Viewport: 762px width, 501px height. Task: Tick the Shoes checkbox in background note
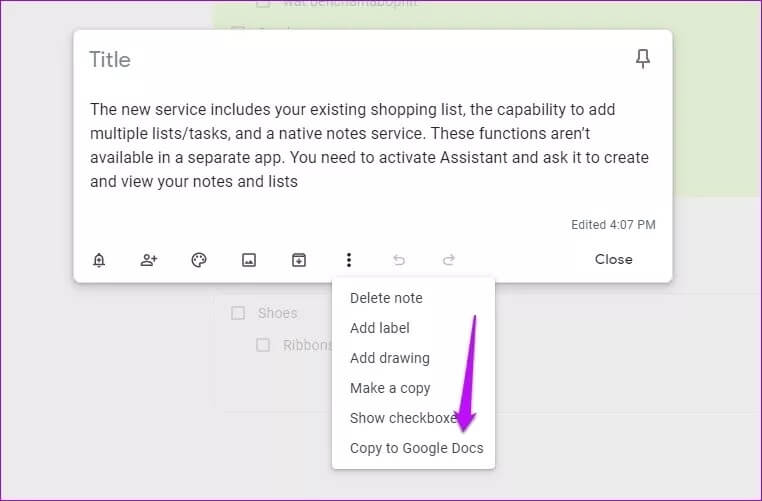[238, 313]
